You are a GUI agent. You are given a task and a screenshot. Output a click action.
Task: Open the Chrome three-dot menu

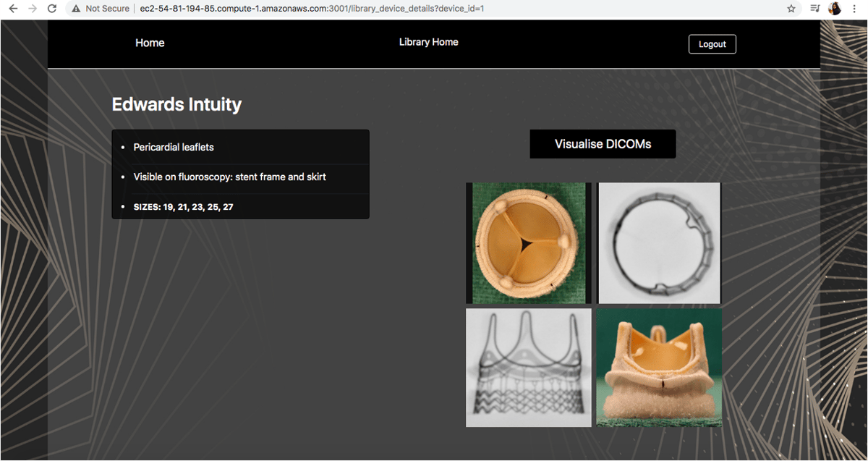click(x=855, y=9)
